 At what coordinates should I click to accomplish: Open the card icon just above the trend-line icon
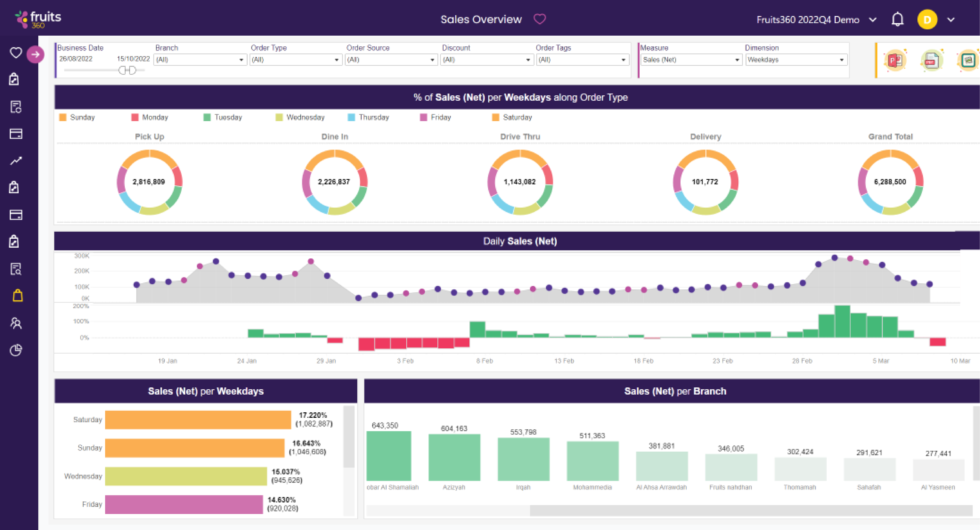(x=16, y=134)
